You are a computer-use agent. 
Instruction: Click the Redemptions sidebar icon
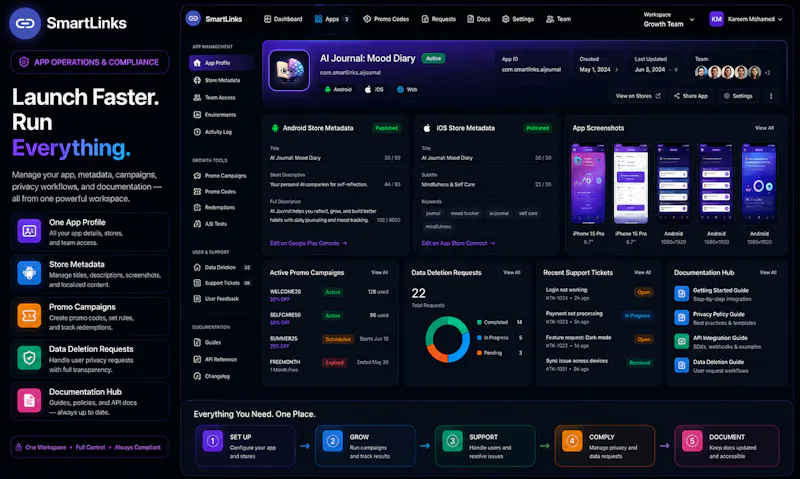[x=197, y=207]
